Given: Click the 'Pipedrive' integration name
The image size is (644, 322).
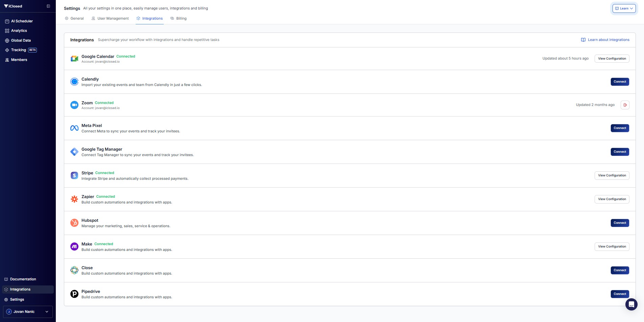Looking at the screenshot, I should click(91, 292).
